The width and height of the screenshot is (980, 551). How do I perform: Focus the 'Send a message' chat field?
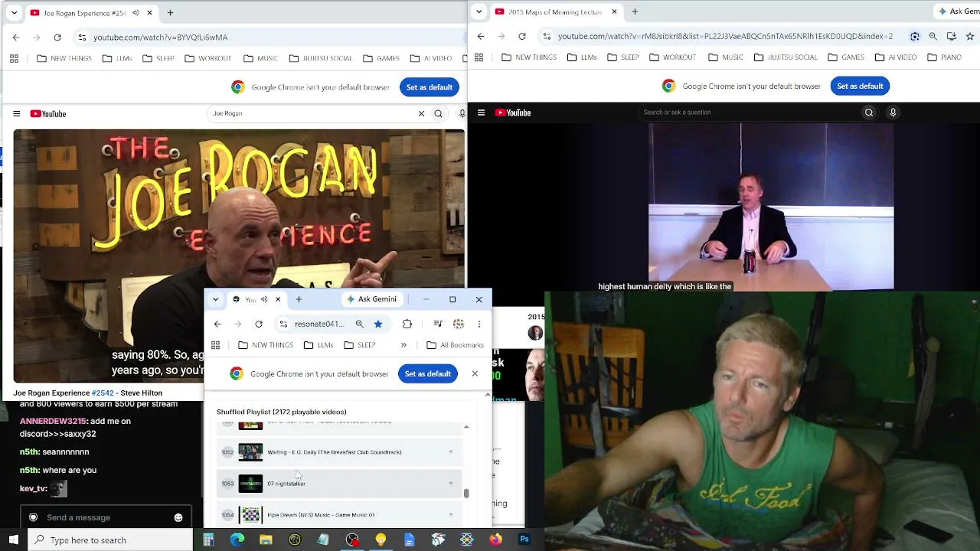[106, 517]
